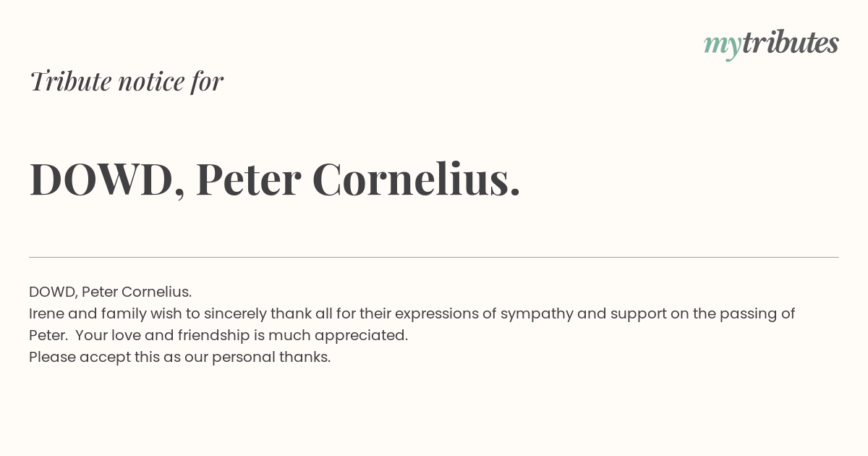Click the dark "tributes" part of logo

pyautogui.click(x=791, y=43)
